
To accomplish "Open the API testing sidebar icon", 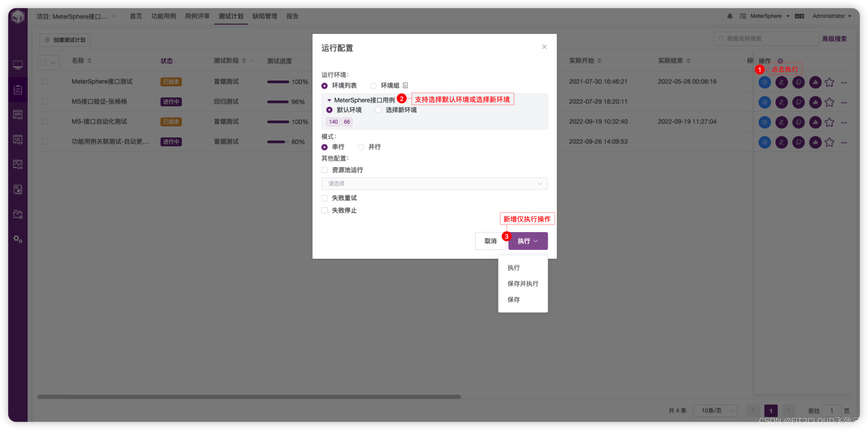I will 18,115.
